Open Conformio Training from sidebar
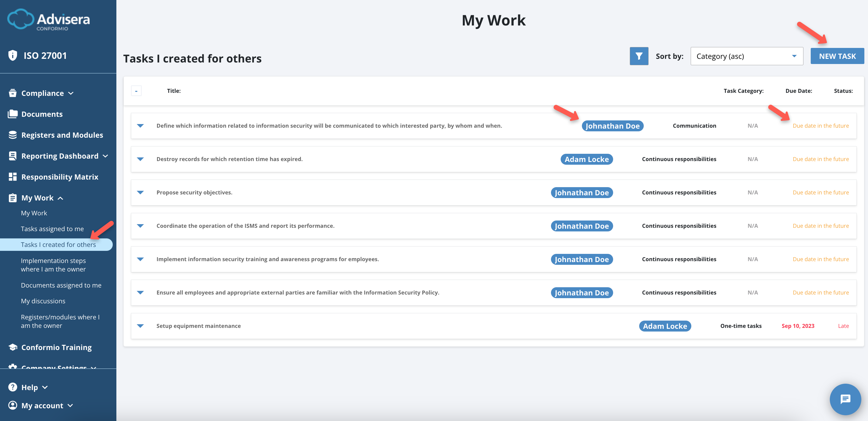The width and height of the screenshot is (868, 421). (56, 347)
